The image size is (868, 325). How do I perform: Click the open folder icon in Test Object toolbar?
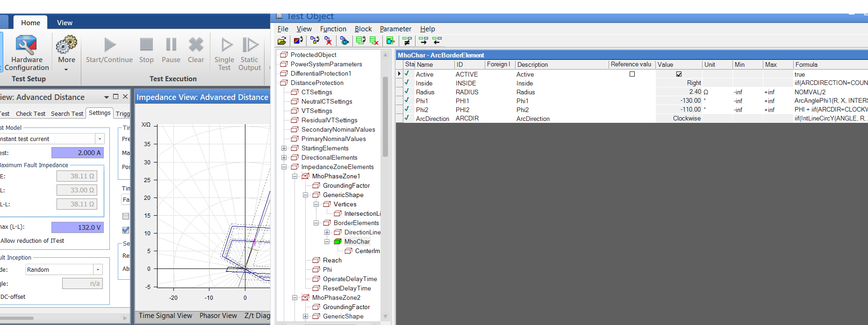pyautogui.click(x=282, y=41)
